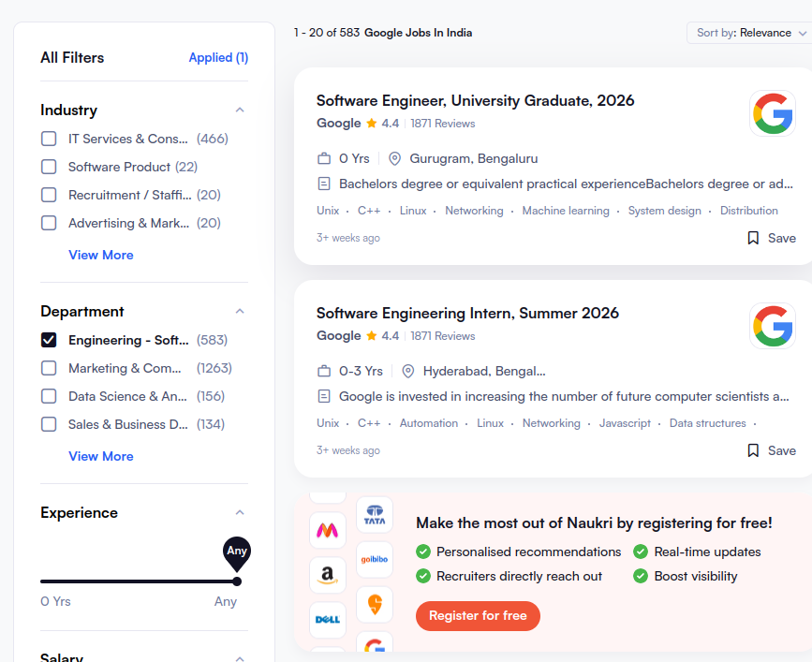
Task: Click Google company name on Engineering Intern job
Action: click(x=339, y=336)
